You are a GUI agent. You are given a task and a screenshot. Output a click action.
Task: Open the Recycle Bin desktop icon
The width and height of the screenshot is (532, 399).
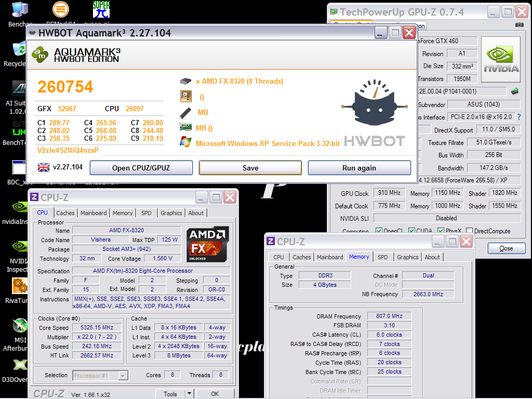(20, 49)
